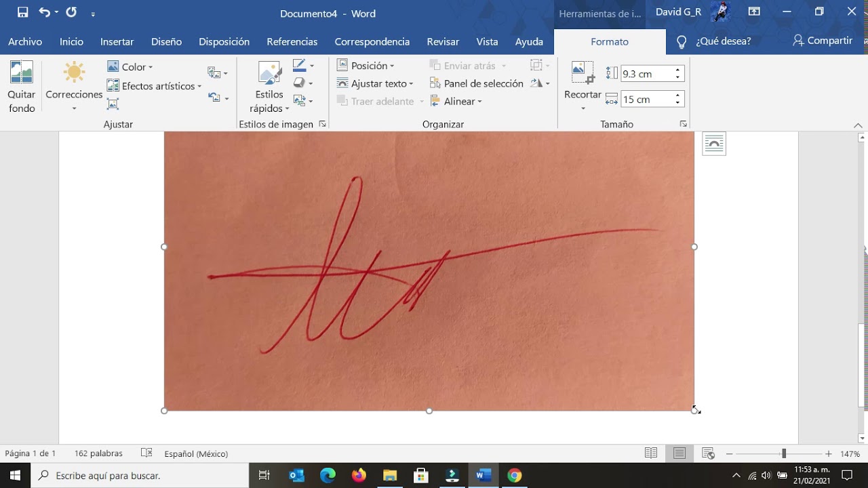
Task: Switch to the Vista tab
Action: (x=487, y=41)
